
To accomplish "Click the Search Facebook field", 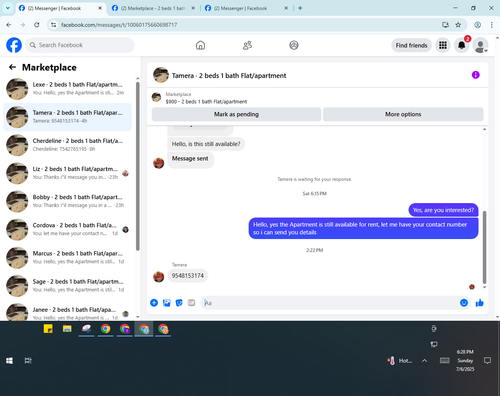I will (x=80, y=45).
